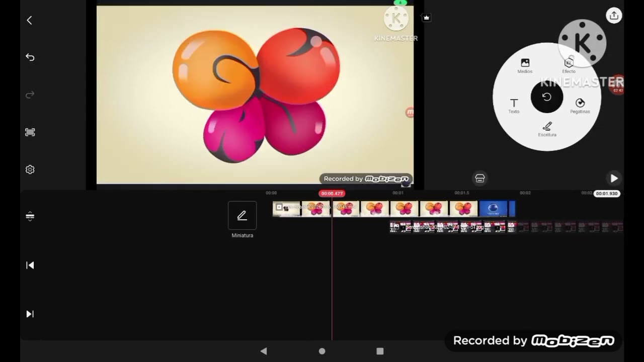The width and height of the screenshot is (644, 362).
Task: Tap the center record wheel button
Action: point(547,97)
